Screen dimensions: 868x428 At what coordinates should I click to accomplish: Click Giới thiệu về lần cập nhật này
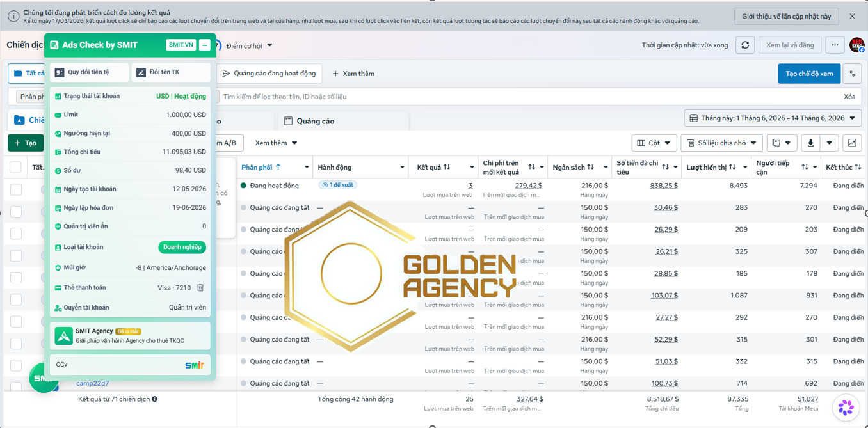(x=786, y=17)
